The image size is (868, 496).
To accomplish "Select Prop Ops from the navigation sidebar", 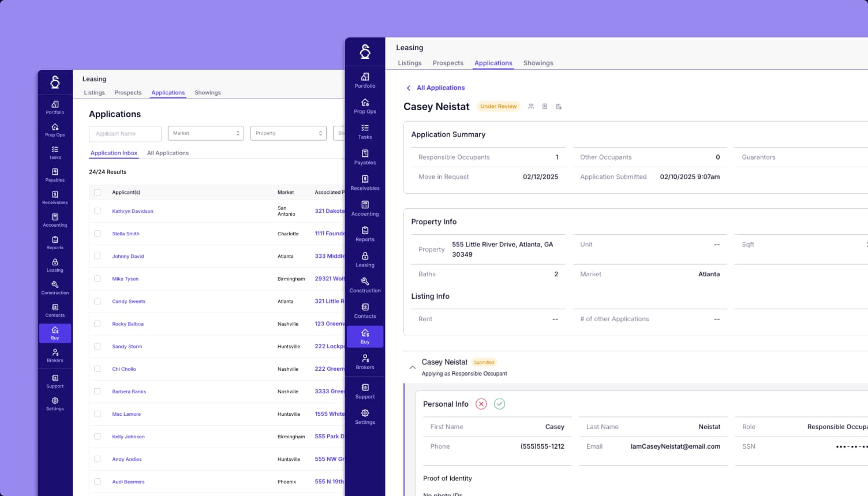I will tap(365, 106).
